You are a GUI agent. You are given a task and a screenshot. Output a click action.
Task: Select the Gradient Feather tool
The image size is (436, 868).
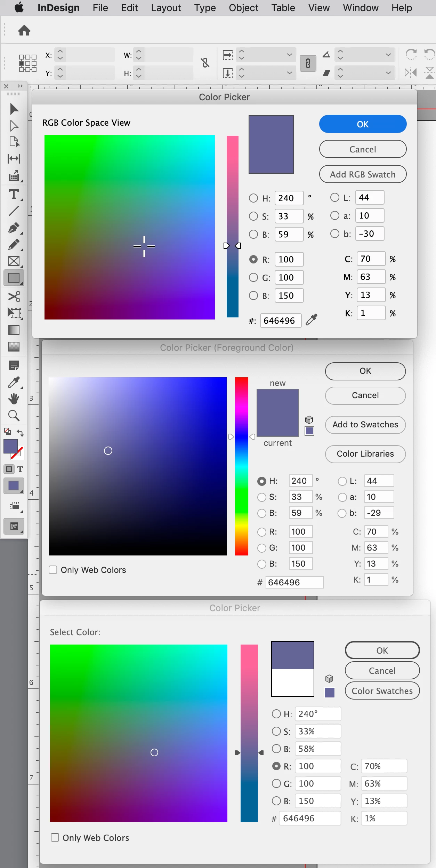pyautogui.click(x=14, y=347)
